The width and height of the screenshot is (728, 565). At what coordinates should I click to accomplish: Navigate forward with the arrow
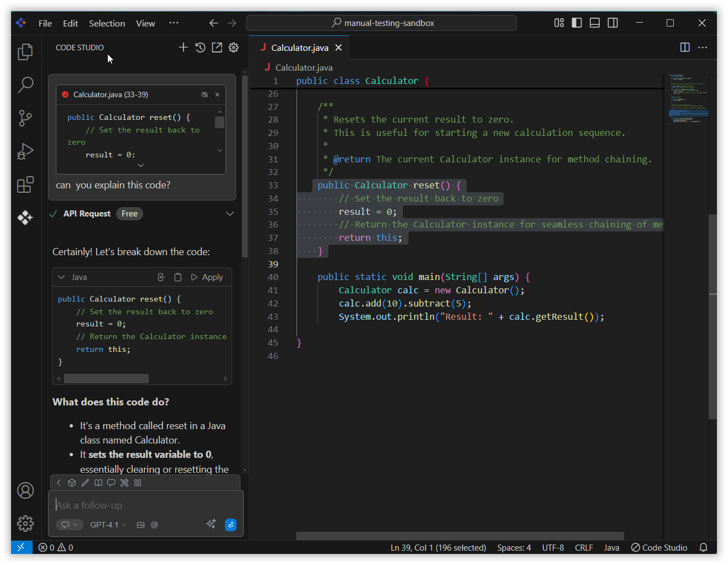(x=232, y=23)
